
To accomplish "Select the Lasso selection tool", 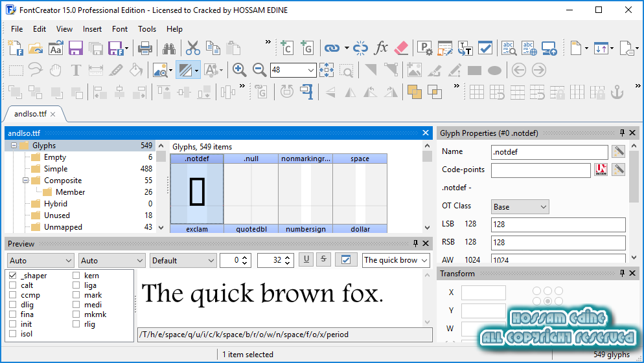I will (36, 69).
